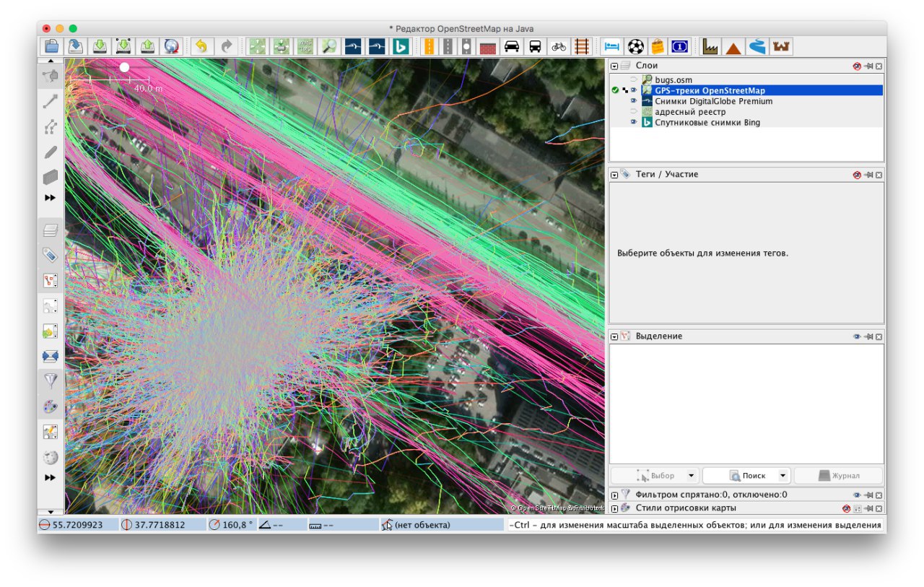
Task: Click the globe icon in the top toolbar
Action: pos(171,47)
